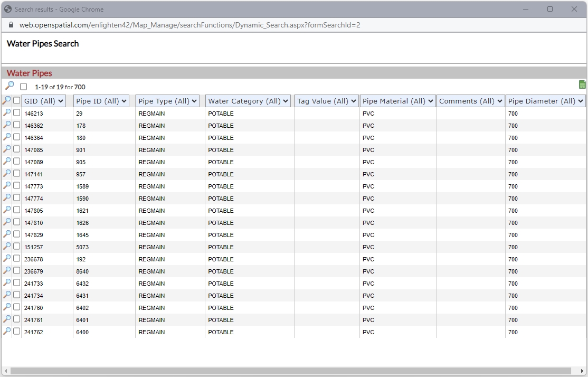The image size is (588, 377).
Task: Zoom to pipe row with GID 147773
Action: coord(7,185)
